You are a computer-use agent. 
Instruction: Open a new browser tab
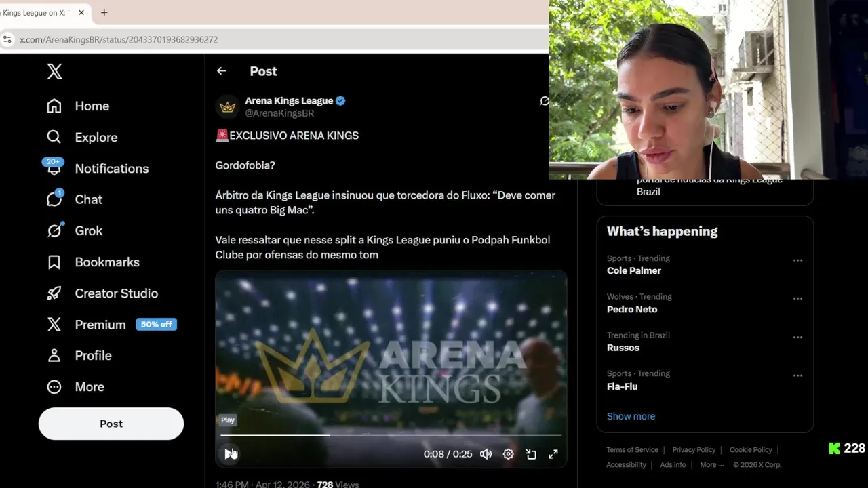[104, 12]
